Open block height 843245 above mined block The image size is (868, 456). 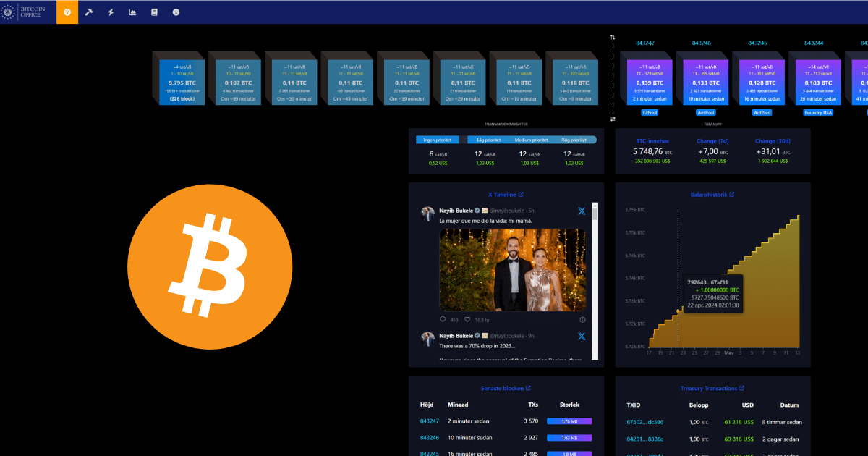(x=757, y=43)
